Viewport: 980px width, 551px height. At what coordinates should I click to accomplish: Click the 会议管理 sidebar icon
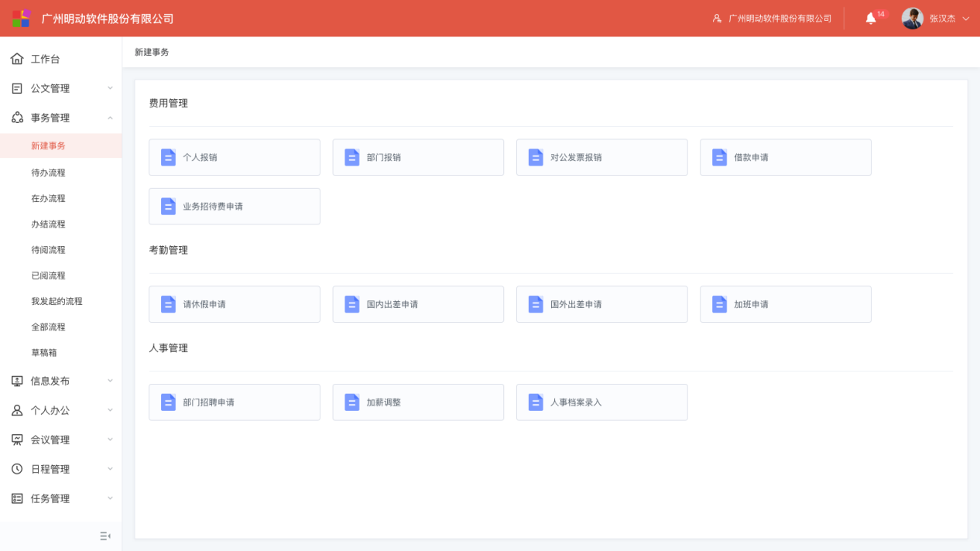(x=17, y=440)
